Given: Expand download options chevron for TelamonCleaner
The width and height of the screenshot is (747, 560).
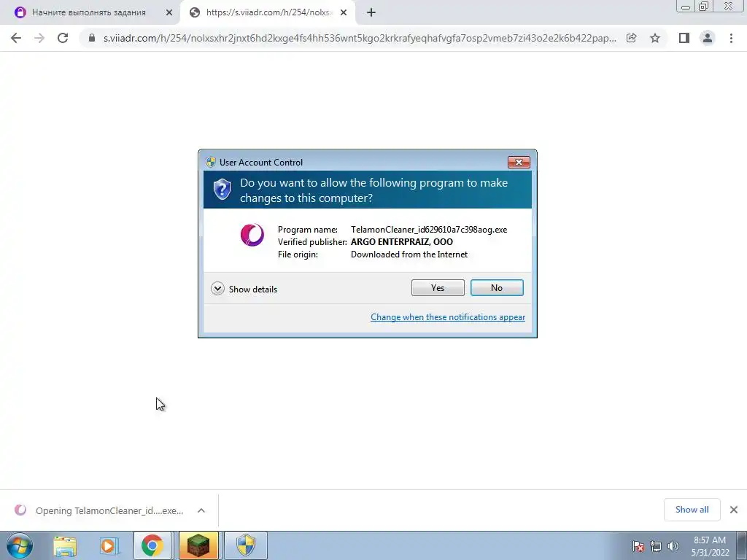Looking at the screenshot, I should pos(201,510).
